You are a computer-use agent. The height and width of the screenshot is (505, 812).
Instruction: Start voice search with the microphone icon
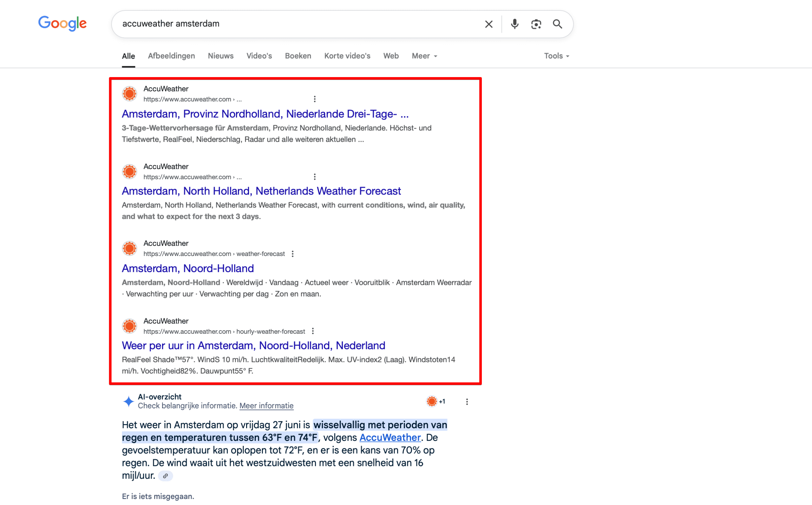(514, 24)
